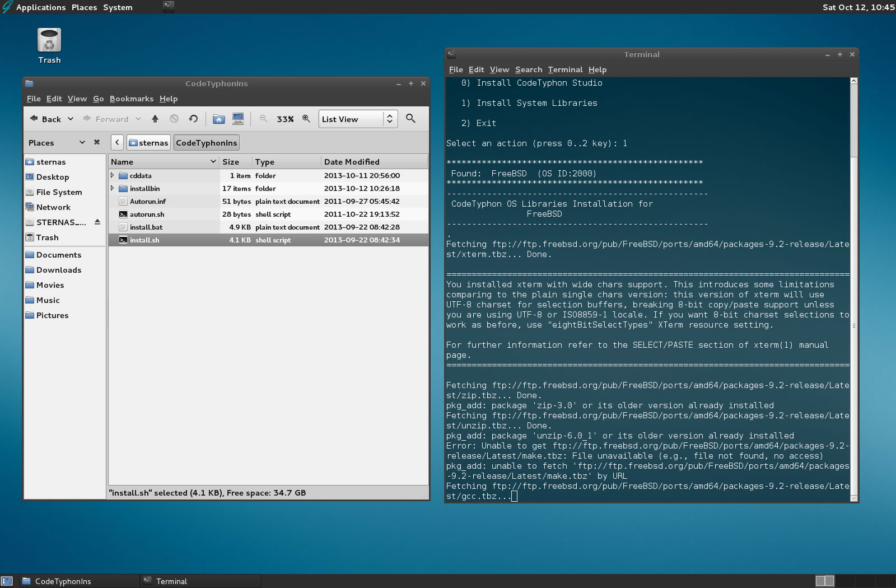Select the install.sh row
The image size is (896, 588).
point(268,240)
